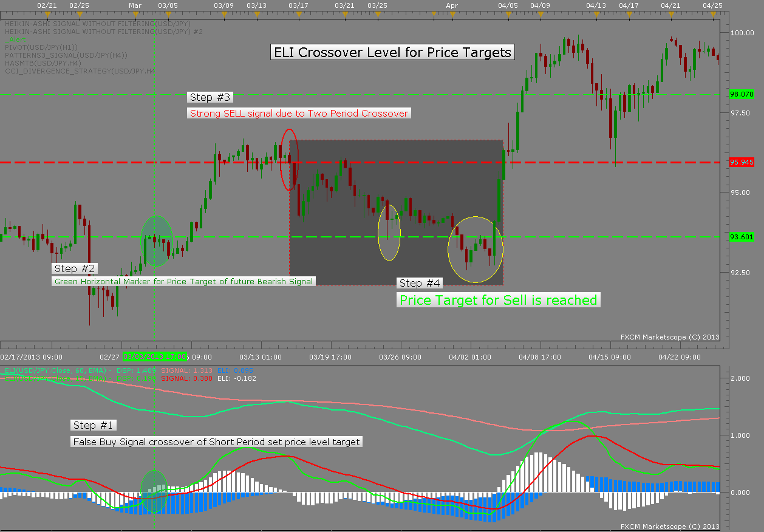
Task: Click the 04/22 09:00 time axis label
Action: pos(680,357)
